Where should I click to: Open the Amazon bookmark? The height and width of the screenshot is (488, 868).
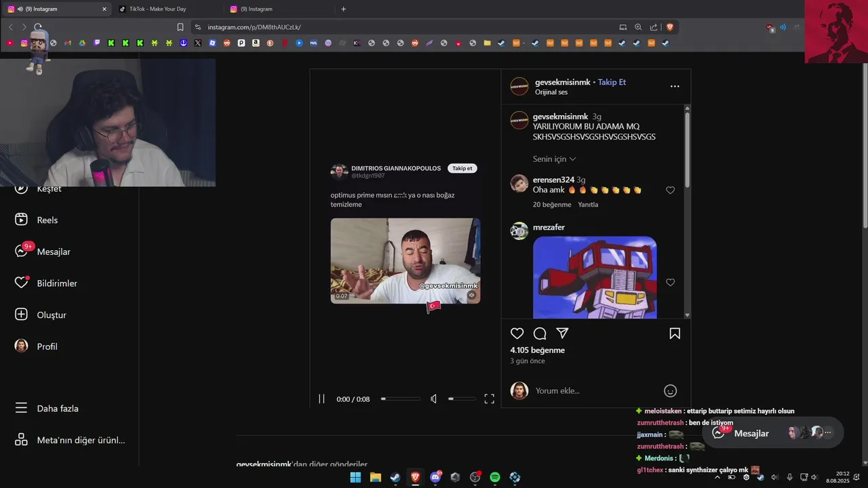coord(256,43)
